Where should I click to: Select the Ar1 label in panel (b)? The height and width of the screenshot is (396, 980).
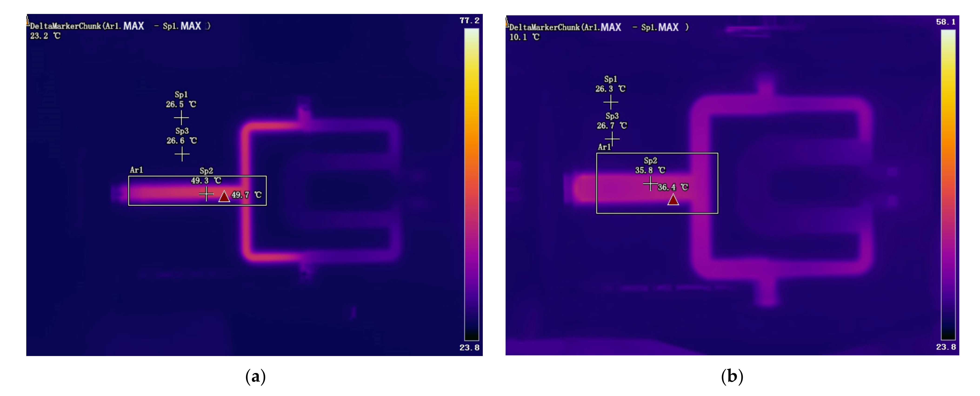(x=604, y=147)
